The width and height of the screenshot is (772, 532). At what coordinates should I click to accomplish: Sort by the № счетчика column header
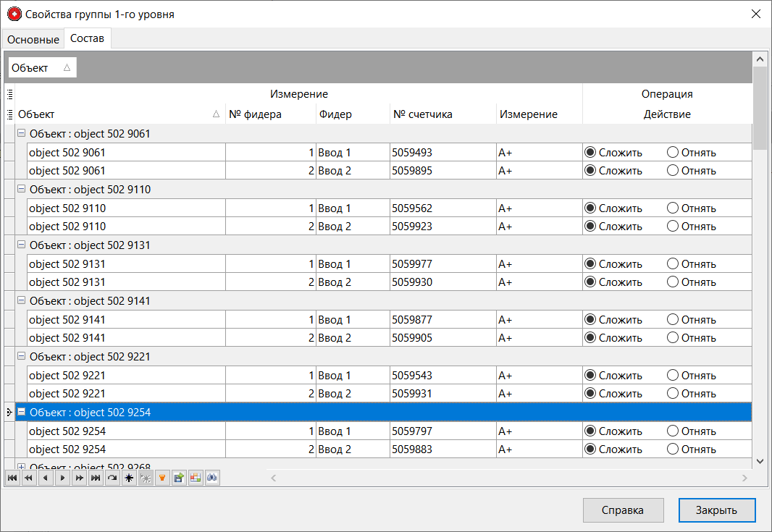[423, 114]
